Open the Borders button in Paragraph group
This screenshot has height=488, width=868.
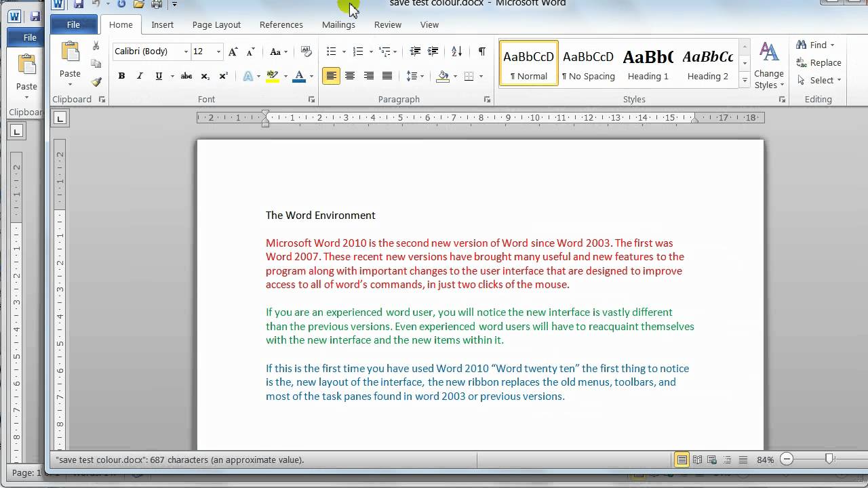tap(469, 76)
